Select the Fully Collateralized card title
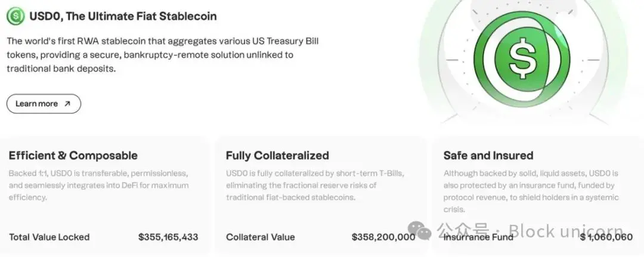This screenshot has width=644, height=257. point(277,156)
